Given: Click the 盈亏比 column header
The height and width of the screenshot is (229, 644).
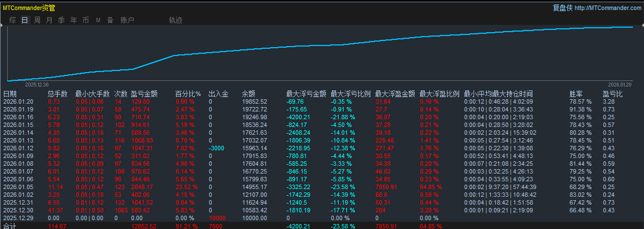Looking at the screenshot, I should (x=612, y=94).
